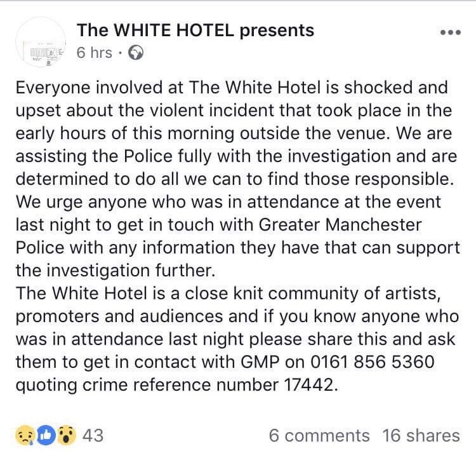Viewport: 476px width, 453px height.
Task: Open The WHITE HOTEL profile picture
Action: [x=41, y=43]
